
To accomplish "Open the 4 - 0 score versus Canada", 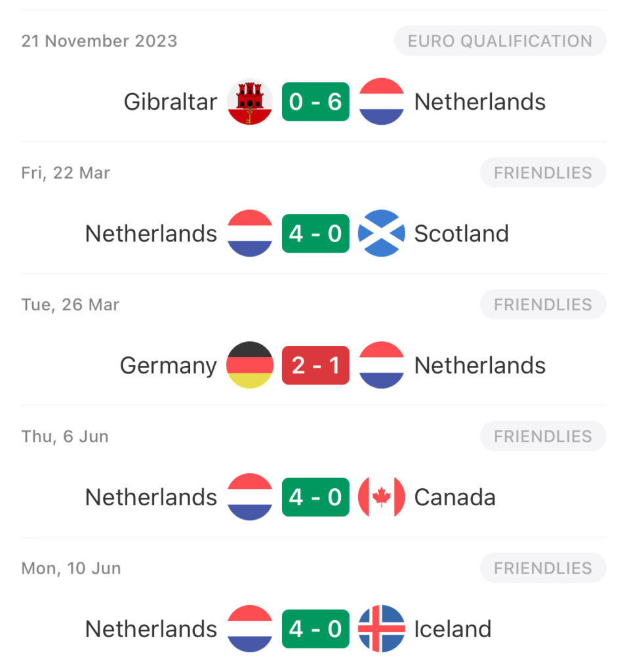I will pyautogui.click(x=315, y=497).
